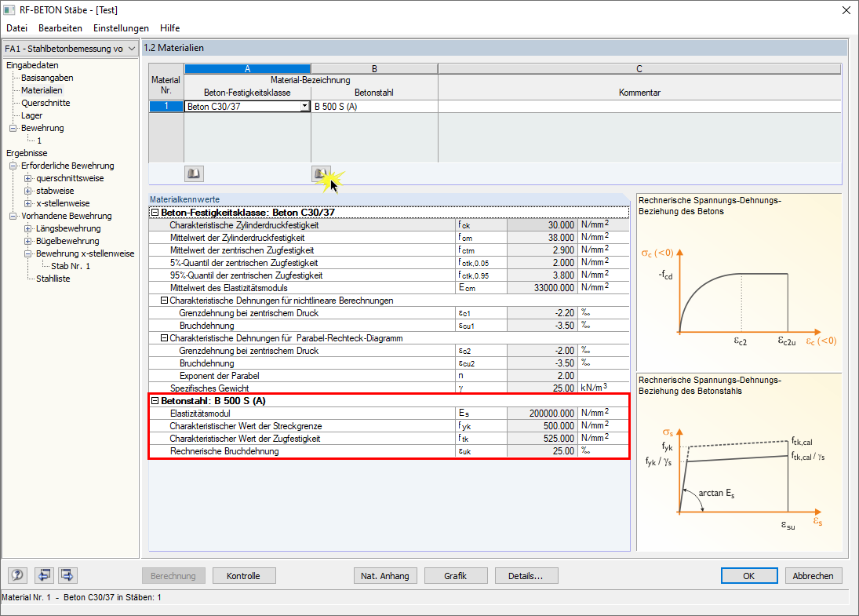Select Lager in the navigator tree
Image resolution: width=859 pixels, height=616 pixels.
click(x=31, y=115)
